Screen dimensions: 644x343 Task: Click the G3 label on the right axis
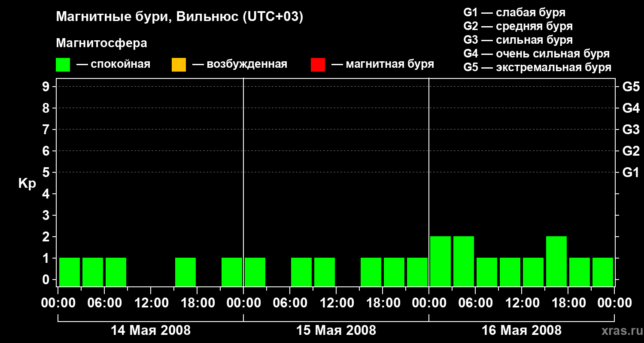[631, 129]
